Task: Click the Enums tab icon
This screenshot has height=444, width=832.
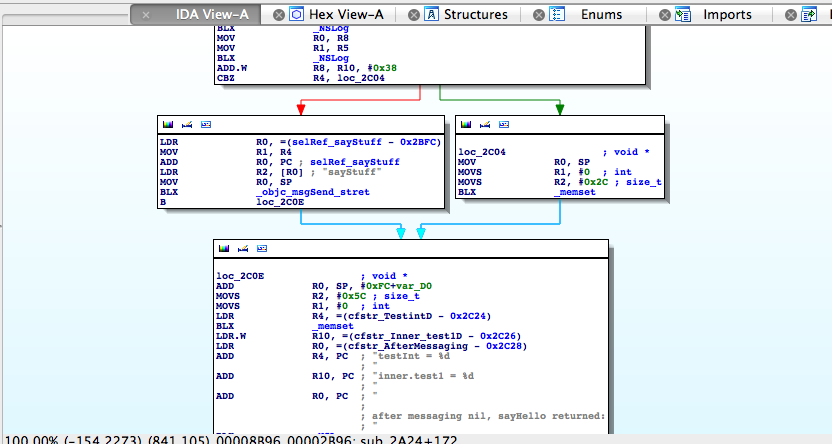Action: point(557,14)
